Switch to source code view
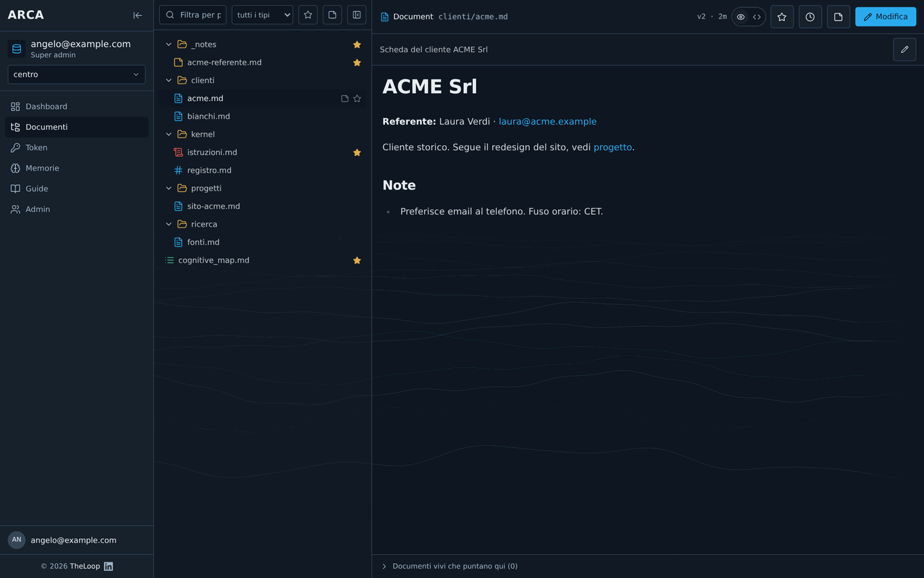This screenshot has width=924, height=578. tap(757, 17)
